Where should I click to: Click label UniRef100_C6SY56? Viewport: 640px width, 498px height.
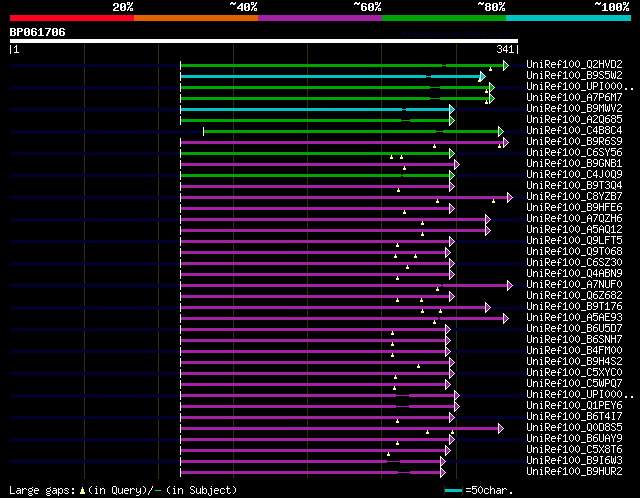click(574, 152)
